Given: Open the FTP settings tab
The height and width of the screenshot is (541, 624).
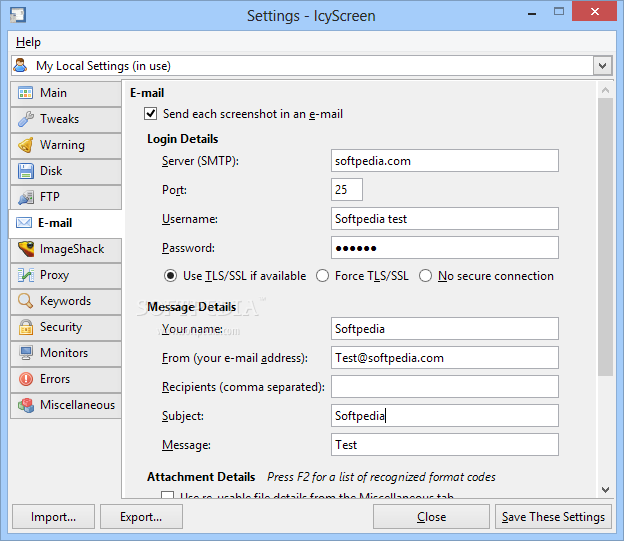Looking at the screenshot, I should click(x=66, y=197).
